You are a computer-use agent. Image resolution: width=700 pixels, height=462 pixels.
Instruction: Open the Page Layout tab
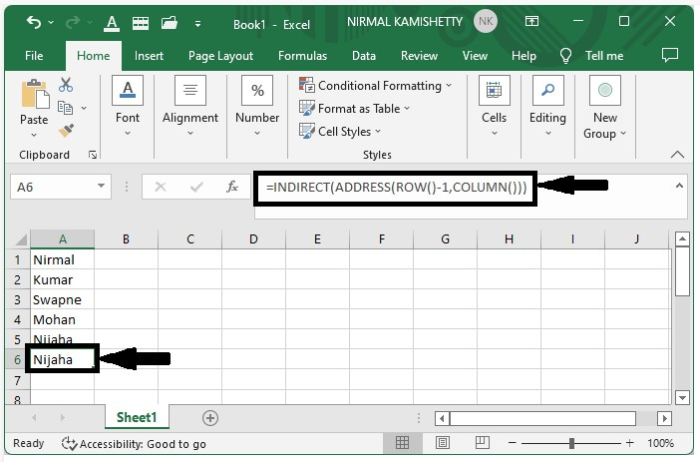[x=221, y=56]
